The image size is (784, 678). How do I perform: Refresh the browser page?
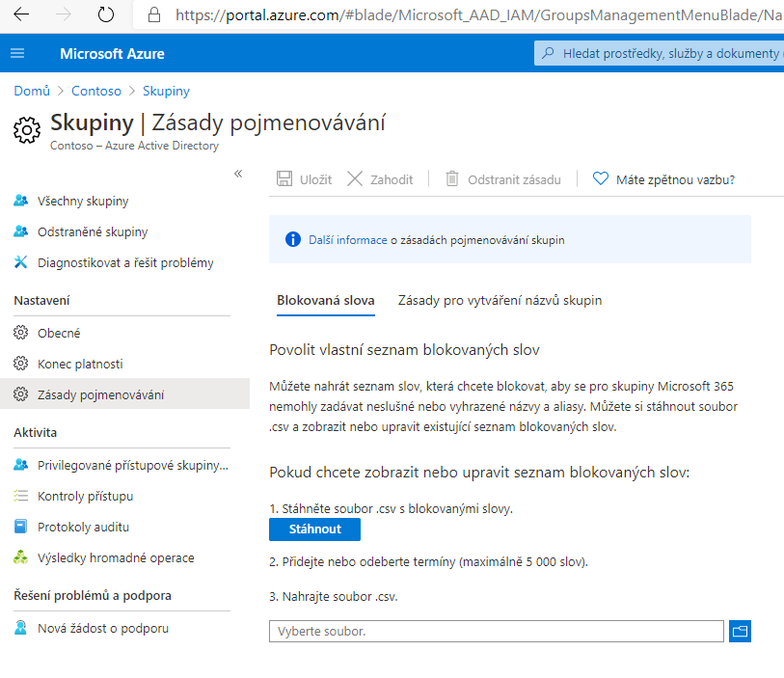[x=105, y=14]
